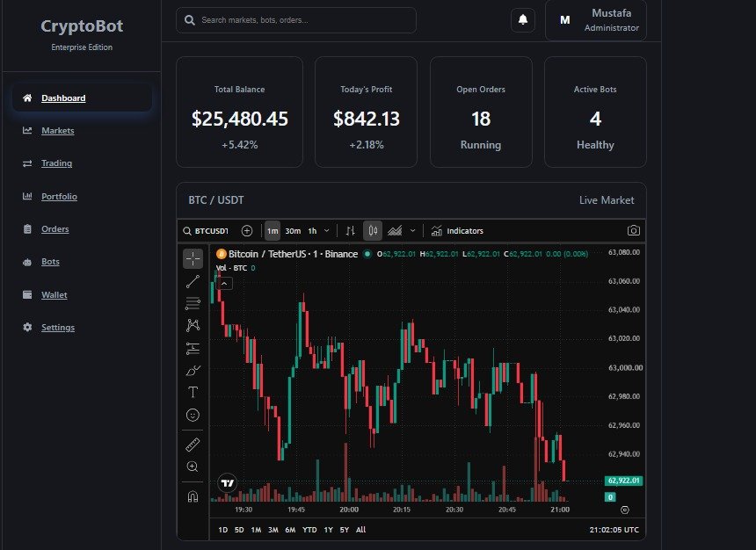This screenshot has width=756, height=550.
Task: Select the 1D date range
Action: pos(222,530)
